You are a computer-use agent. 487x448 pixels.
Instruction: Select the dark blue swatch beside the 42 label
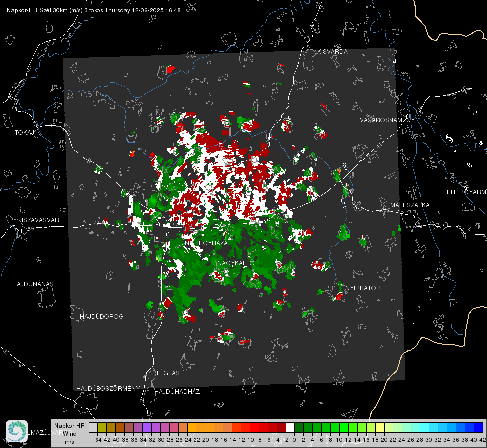[x=479, y=427]
